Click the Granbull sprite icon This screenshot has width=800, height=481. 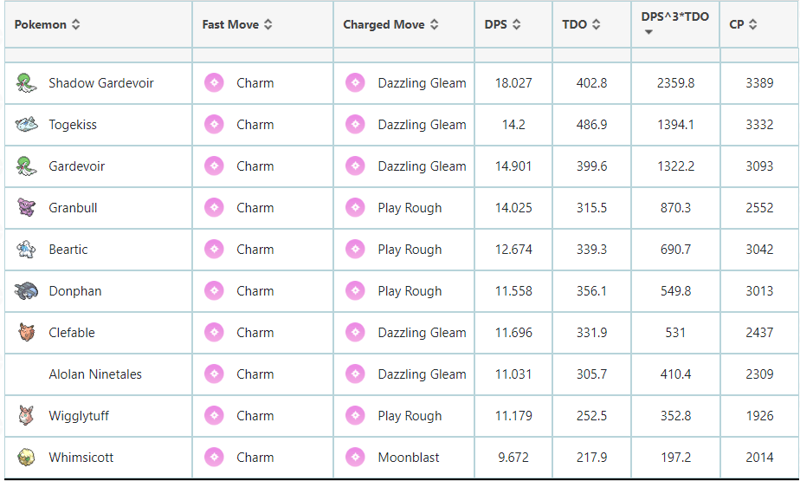(26, 207)
